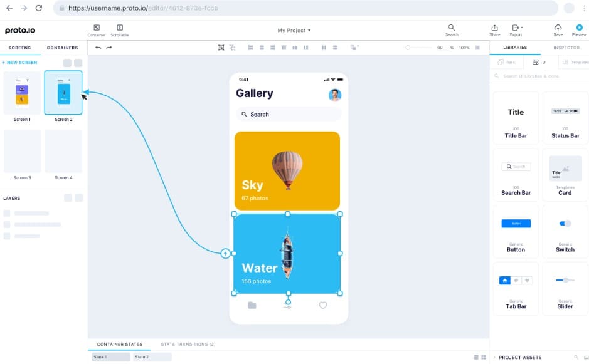Pick the Switch library component
This screenshot has height=364, width=589.
coord(565,232)
